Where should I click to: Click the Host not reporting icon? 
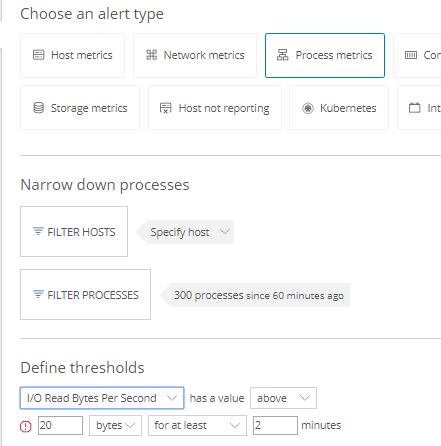(166, 108)
